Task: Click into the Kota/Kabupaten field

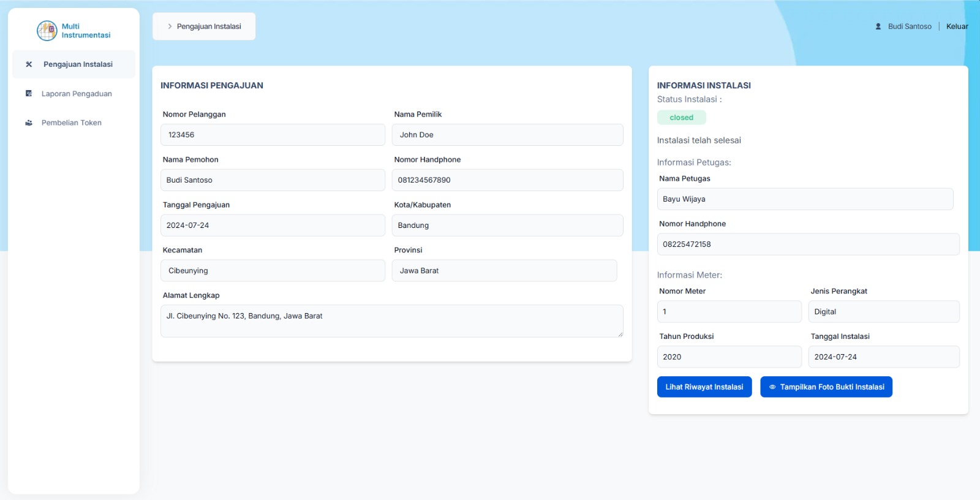Action: click(507, 225)
